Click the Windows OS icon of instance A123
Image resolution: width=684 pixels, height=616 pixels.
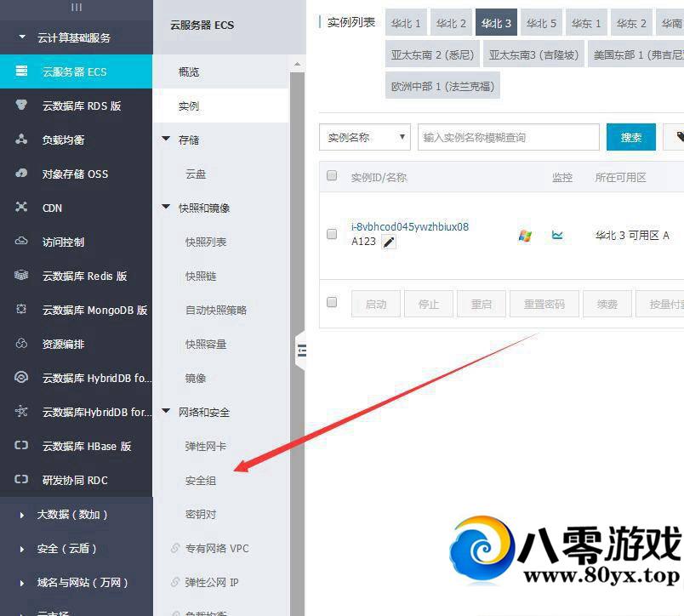[525, 236]
